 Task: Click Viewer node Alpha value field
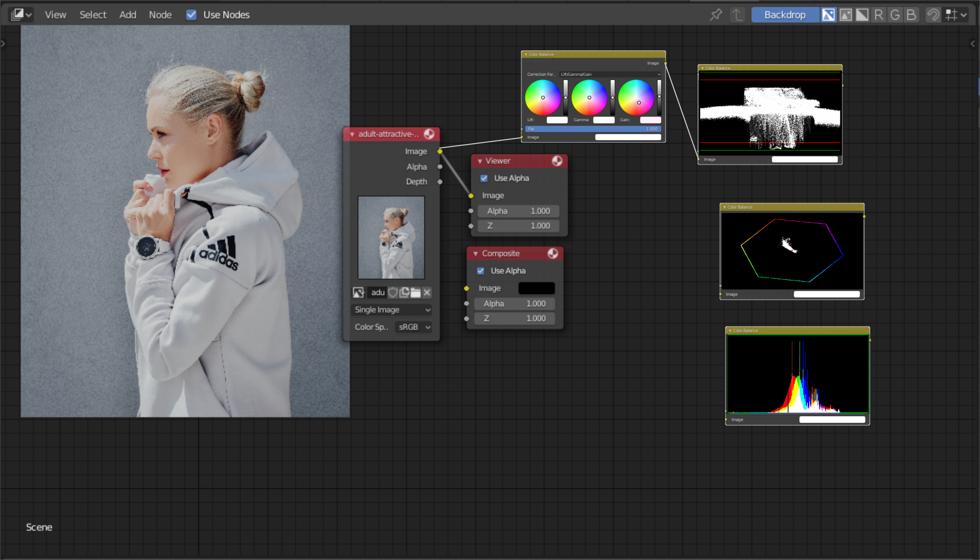coord(518,211)
